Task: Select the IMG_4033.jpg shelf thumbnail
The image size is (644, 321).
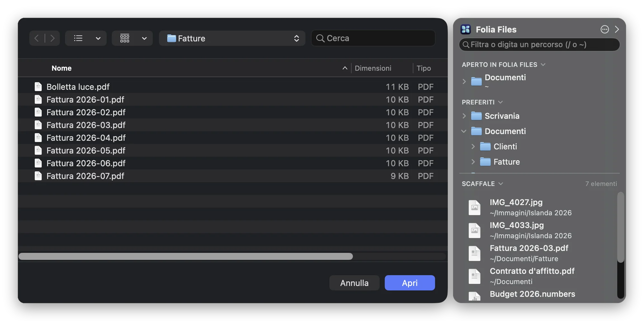Action: pos(474,230)
